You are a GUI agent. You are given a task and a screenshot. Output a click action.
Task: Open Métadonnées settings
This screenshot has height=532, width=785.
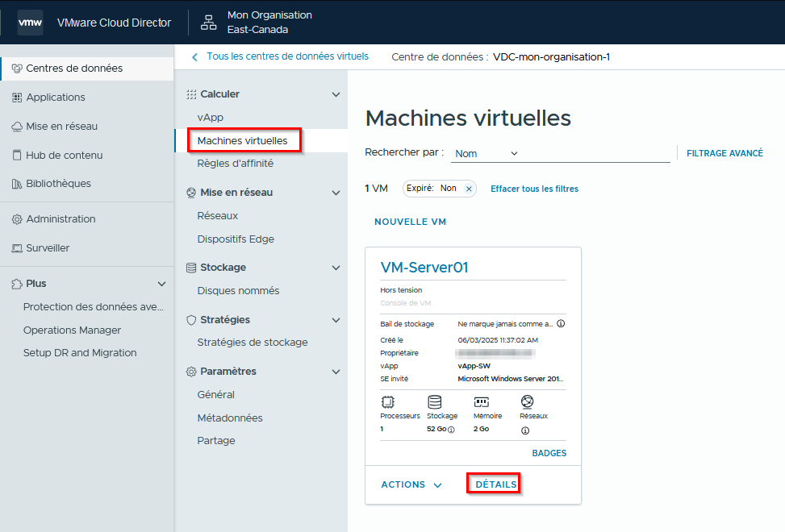tap(230, 418)
